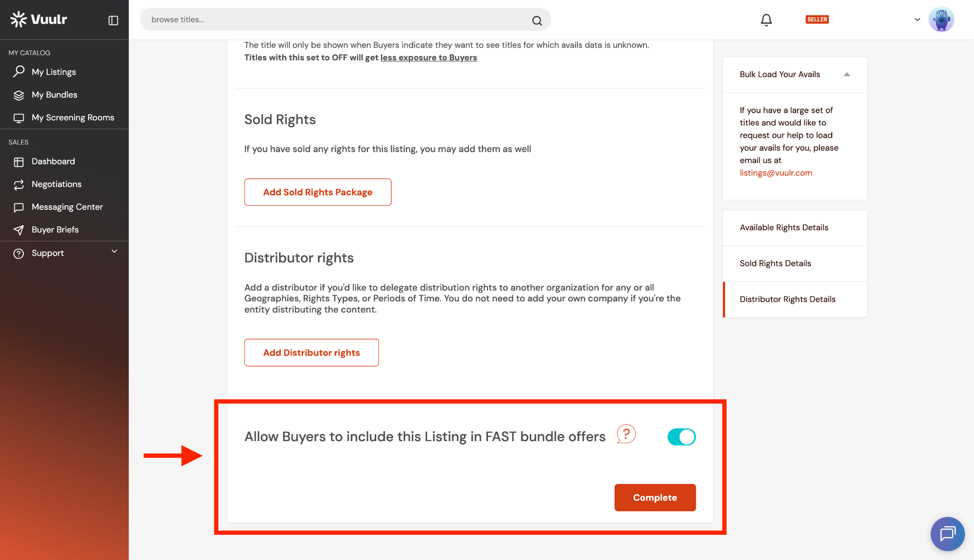Image resolution: width=974 pixels, height=560 pixels.
Task: Click the SELLER badge
Action: pyautogui.click(x=817, y=19)
